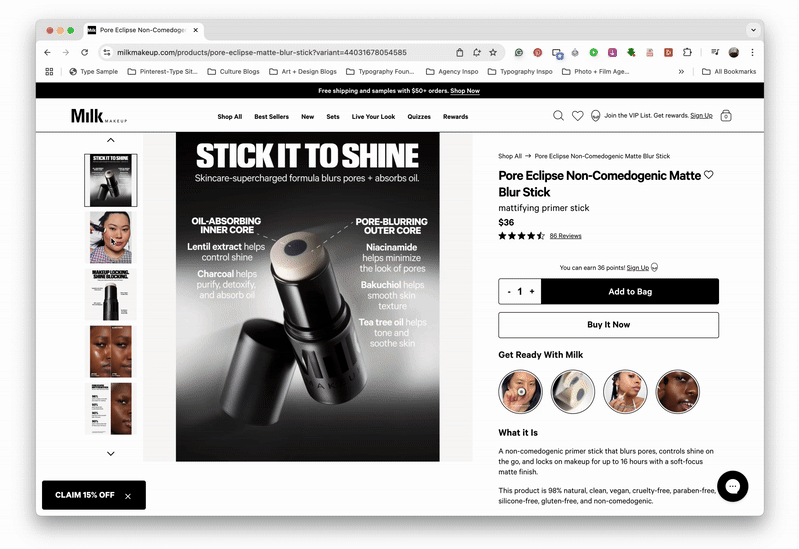Viewport: 799px width, 549px height.
Task: Open the Best Sellers menu item
Action: coord(272,117)
